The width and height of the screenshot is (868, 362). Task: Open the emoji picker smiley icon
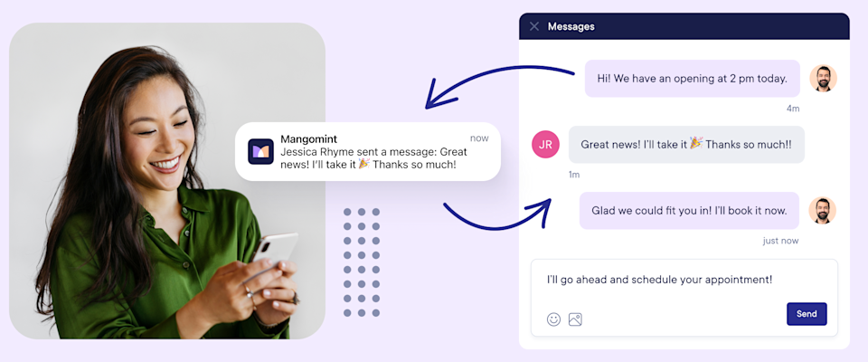(x=553, y=319)
